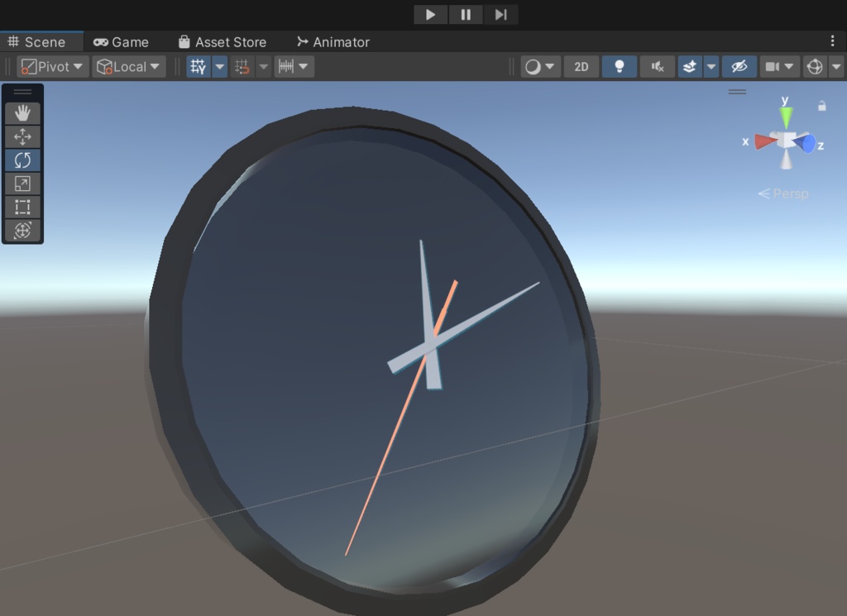This screenshot has height=616, width=847.
Task: Select the Hand tool in the scene toolbar
Action: (22, 113)
